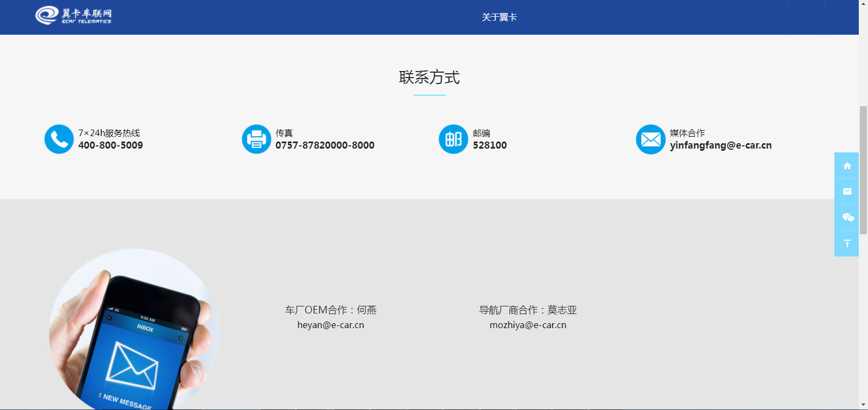Click the vertical scrollbar thumb
Image resolution: width=868 pixels, height=410 pixels.
click(863, 170)
